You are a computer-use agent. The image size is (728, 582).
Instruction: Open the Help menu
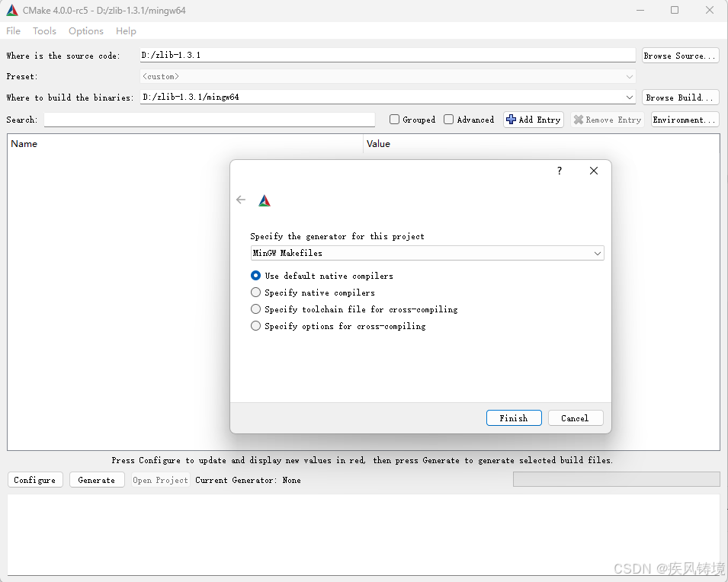126,31
